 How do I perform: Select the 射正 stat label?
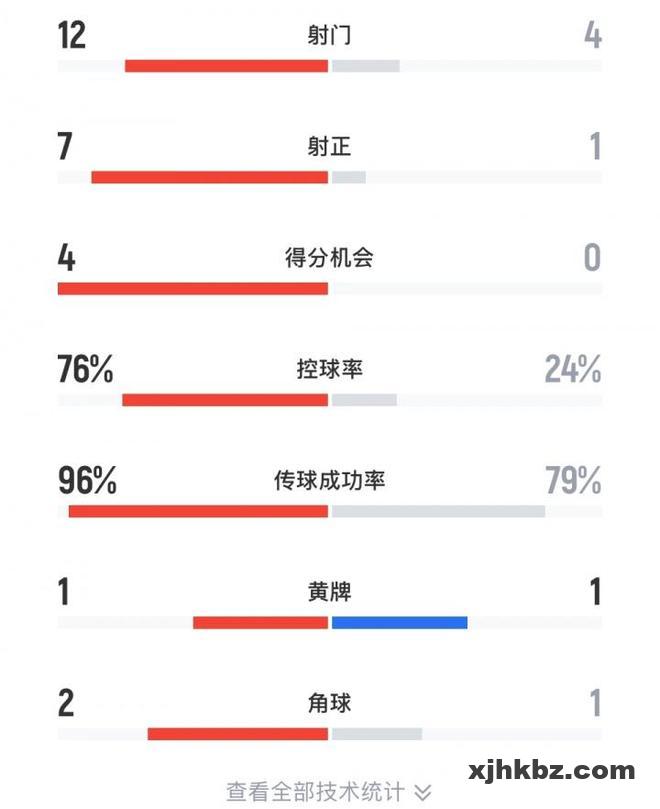(329, 147)
